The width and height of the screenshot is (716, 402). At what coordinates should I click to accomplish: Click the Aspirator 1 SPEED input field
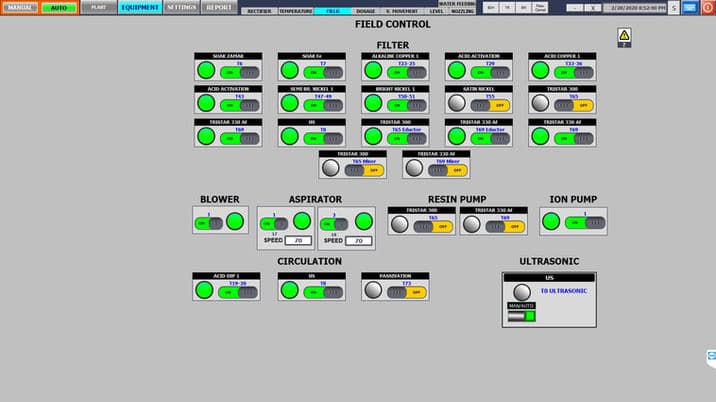click(x=298, y=240)
